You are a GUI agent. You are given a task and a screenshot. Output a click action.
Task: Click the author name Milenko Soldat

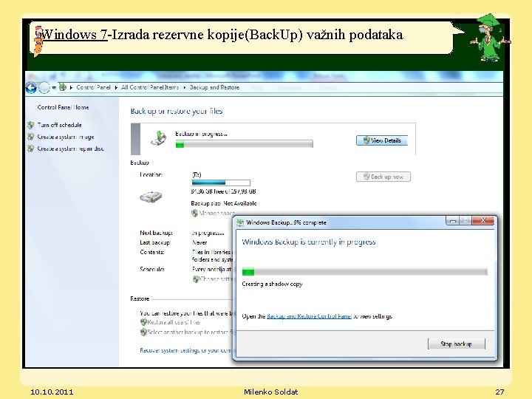pos(270,392)
